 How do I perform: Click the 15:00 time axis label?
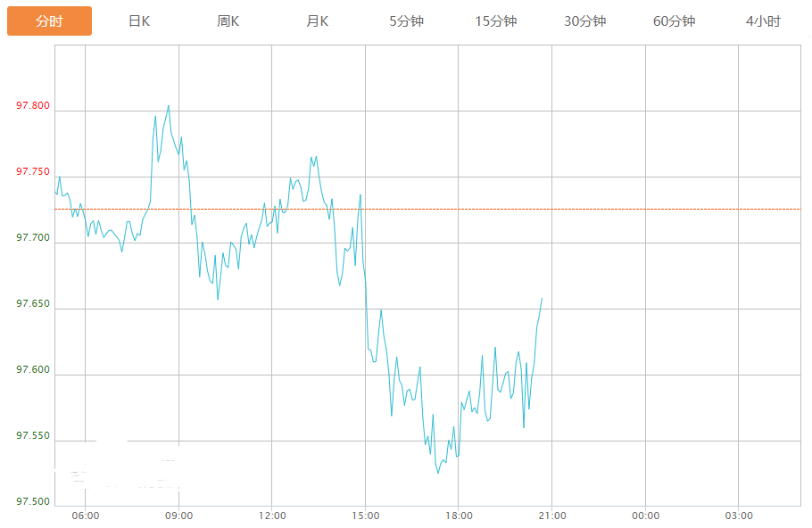[x=365, y=516]
